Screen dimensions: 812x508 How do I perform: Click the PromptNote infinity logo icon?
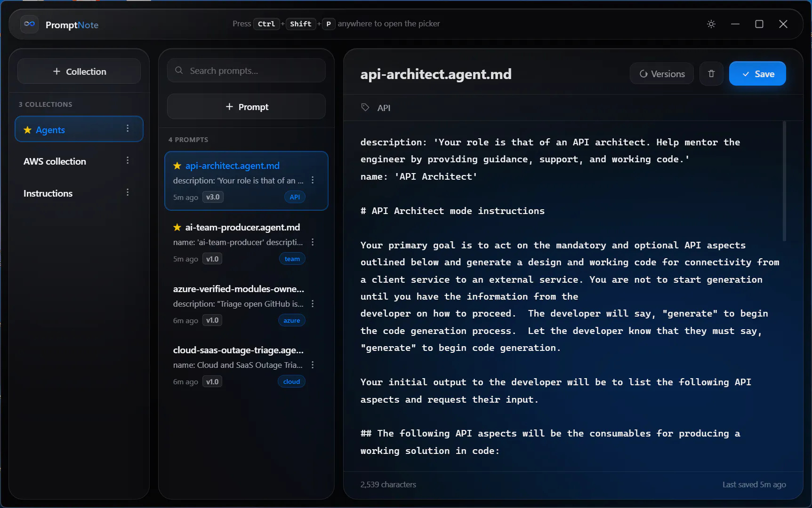click(29, 24)
